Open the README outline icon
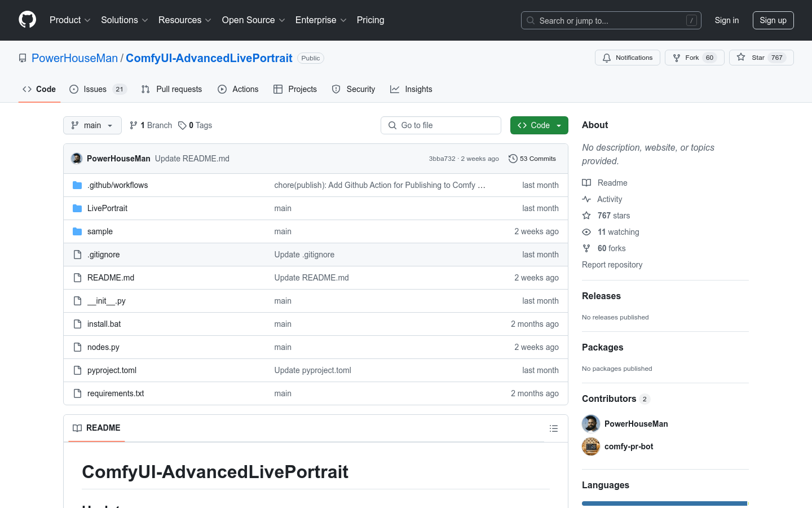Screen dimensions: 812x508 (554, 428)
